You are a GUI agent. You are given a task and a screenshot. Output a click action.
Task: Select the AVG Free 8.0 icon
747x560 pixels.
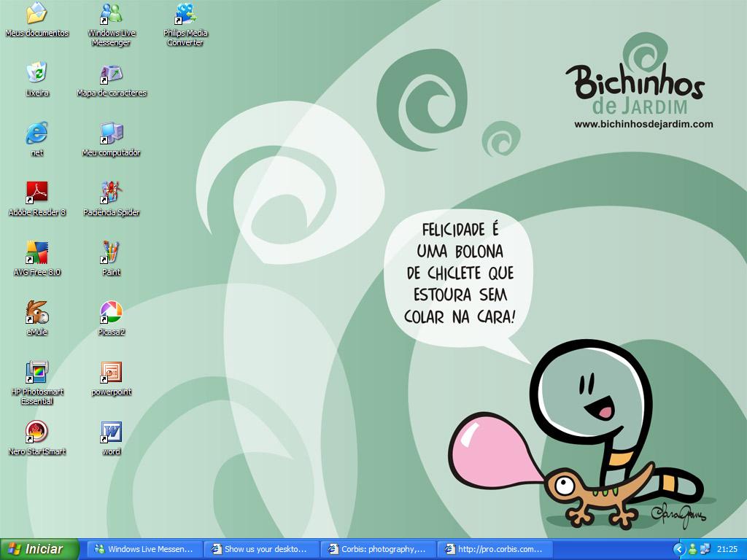tap(36, 252)
